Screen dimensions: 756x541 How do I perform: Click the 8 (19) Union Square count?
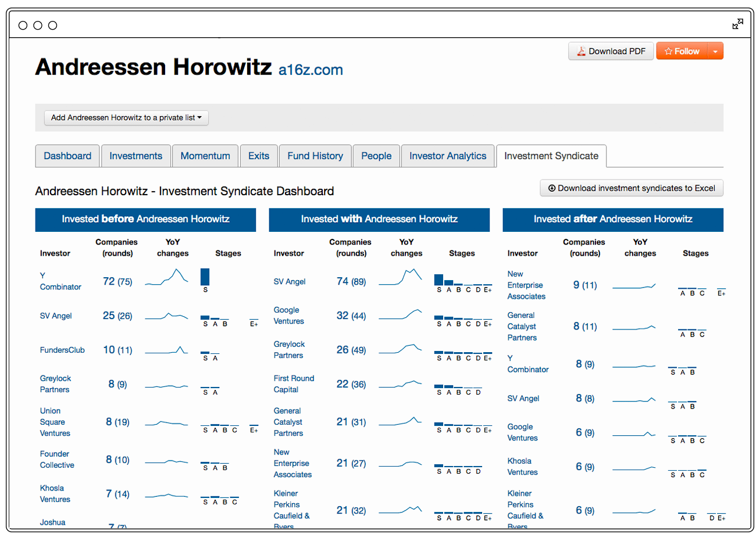117,422
